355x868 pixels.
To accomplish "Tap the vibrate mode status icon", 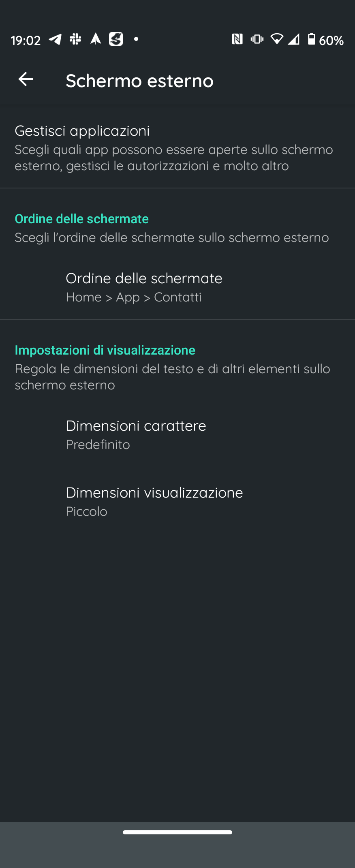I will (257, 39).
